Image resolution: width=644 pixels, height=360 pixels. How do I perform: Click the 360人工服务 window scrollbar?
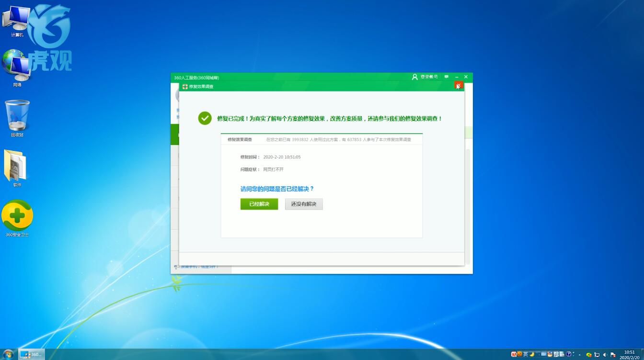(x=468, y=206)
